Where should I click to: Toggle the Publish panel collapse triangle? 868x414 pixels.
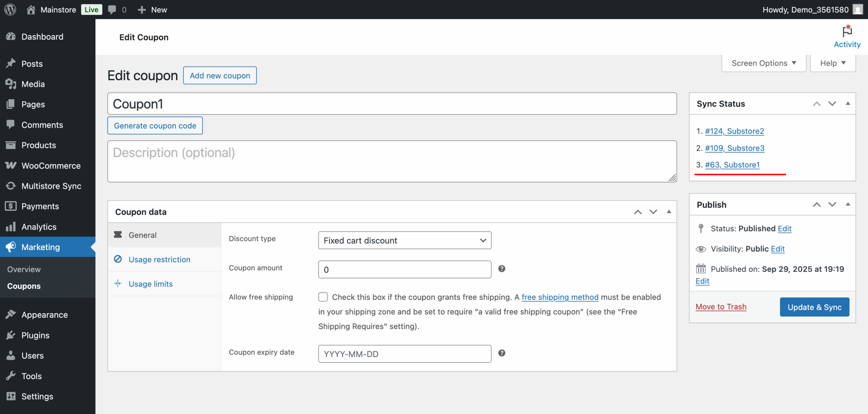coord(848,204)
